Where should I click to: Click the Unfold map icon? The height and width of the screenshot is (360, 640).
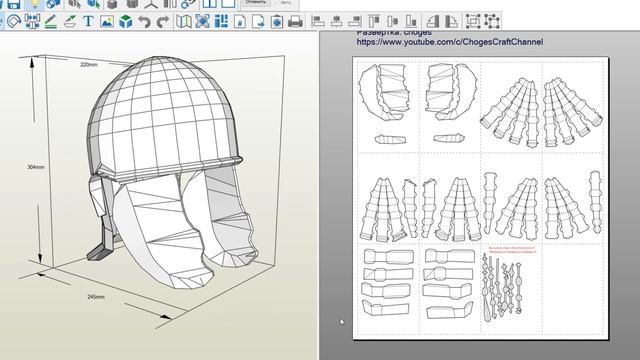(184, 21)
